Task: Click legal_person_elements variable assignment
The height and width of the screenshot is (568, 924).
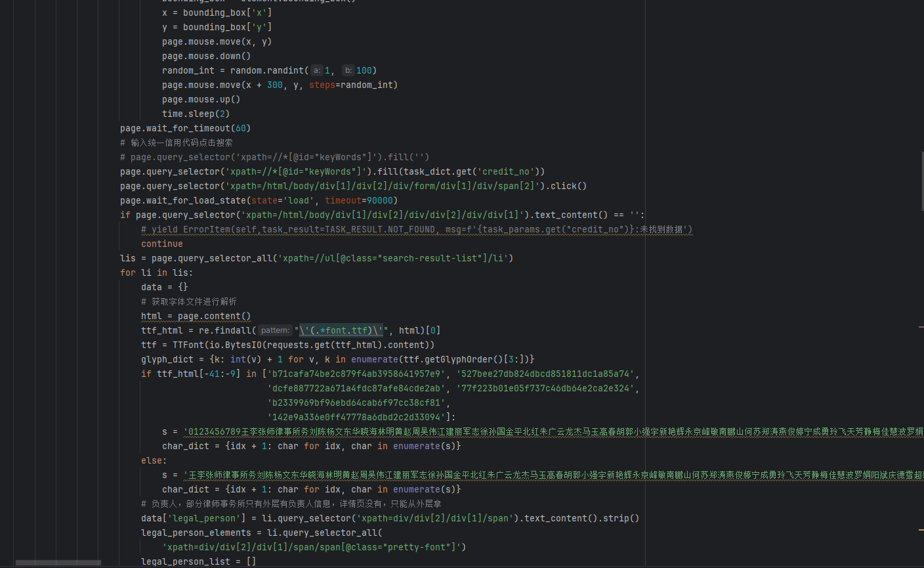Action: [261, 533]
